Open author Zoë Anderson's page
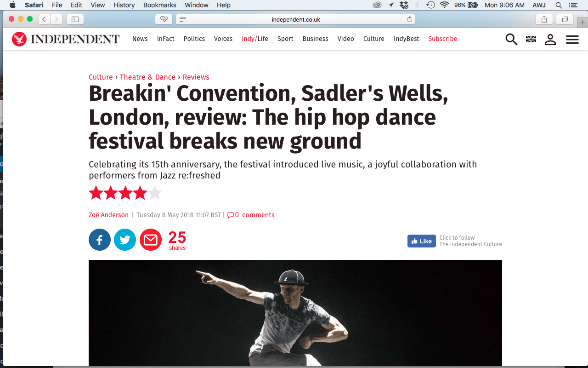This screenshot has height=368, width=588. tap(109, 215)
